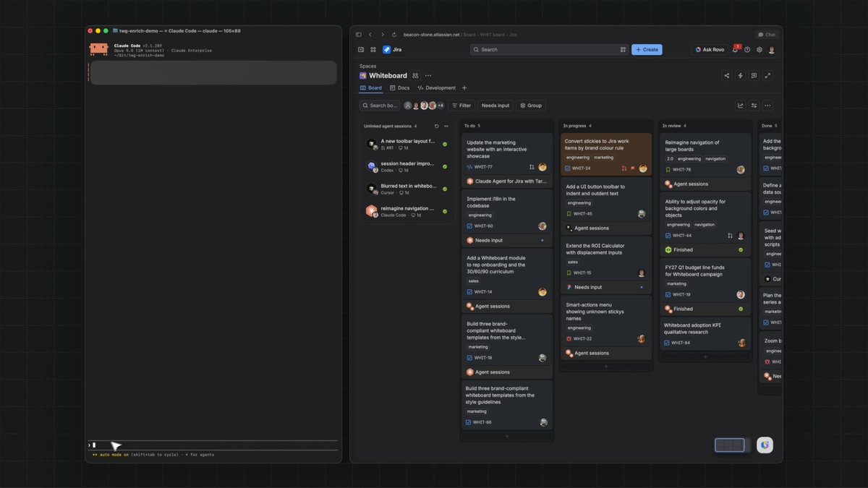
Task: Expand Finished row under WHIT-44
Action: click(705, 250)
